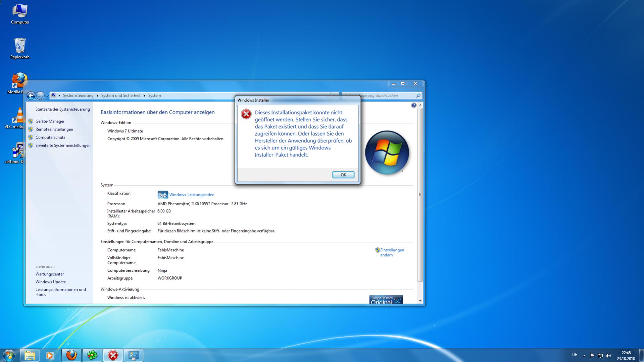The height and width of the screenshot is (362, 644).
Task: Switch to Systemsteuerung taskbar button
Action: coord(134,355)
